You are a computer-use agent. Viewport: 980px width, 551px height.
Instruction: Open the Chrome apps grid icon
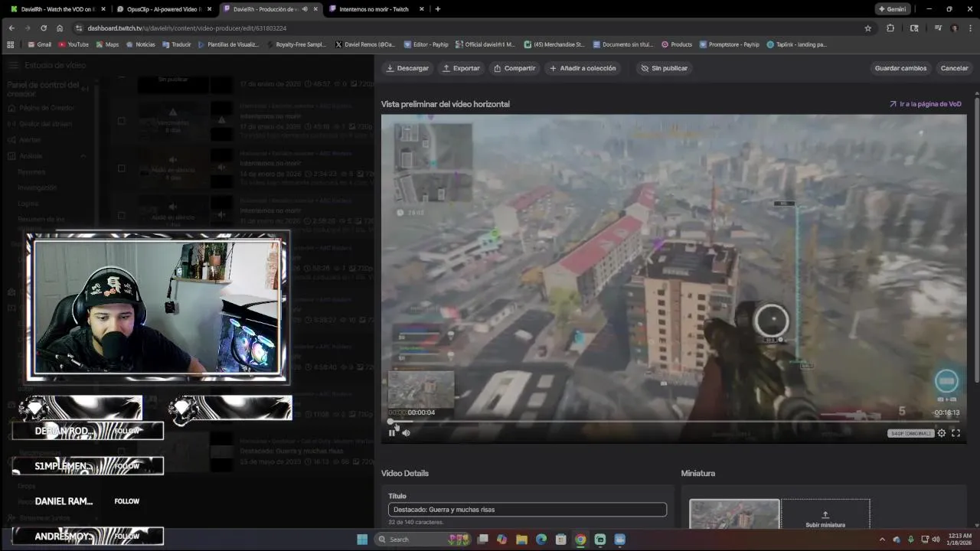(11, 44)
